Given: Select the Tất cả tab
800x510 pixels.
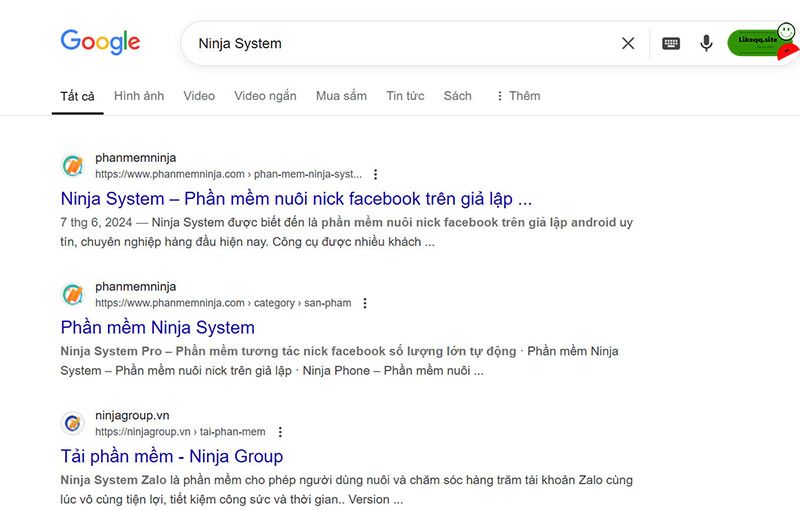Looking at the screenshot, I should point(78,96).
